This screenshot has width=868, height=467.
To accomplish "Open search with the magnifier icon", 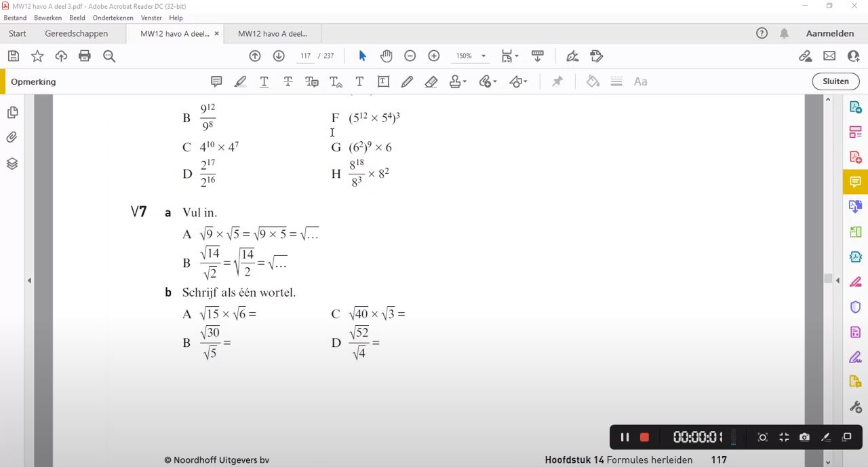I will (x=109, y=56).
